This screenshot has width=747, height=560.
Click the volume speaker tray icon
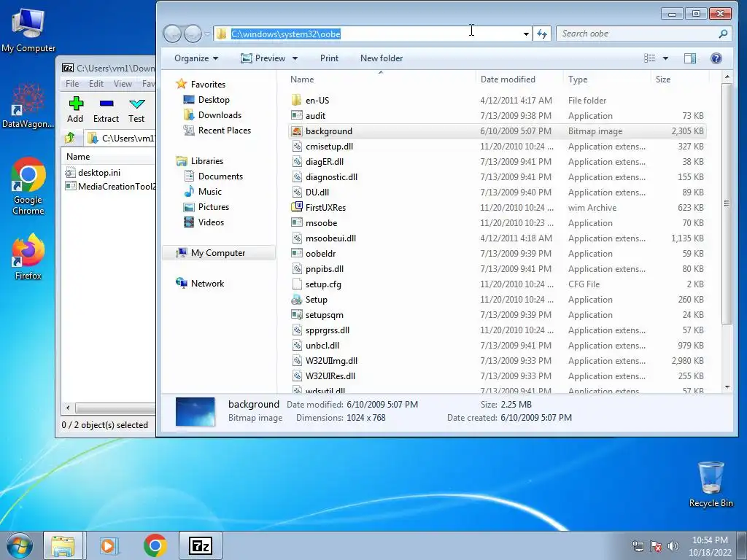[x=673, y=546]
